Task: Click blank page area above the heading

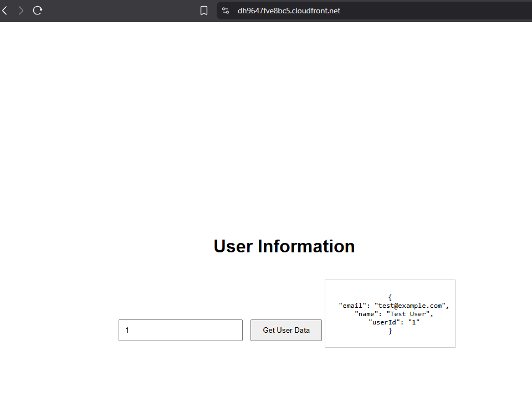Action: pos(266,128)
